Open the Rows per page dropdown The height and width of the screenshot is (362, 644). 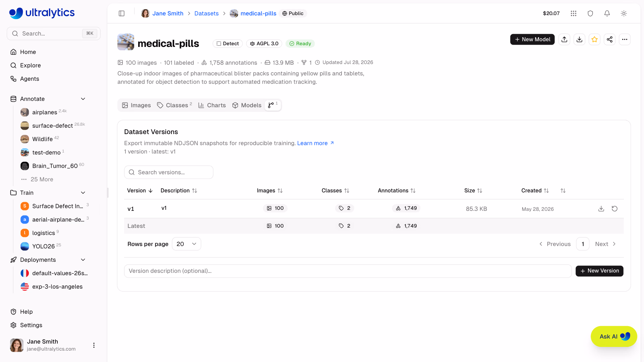[x=186, y=244]
